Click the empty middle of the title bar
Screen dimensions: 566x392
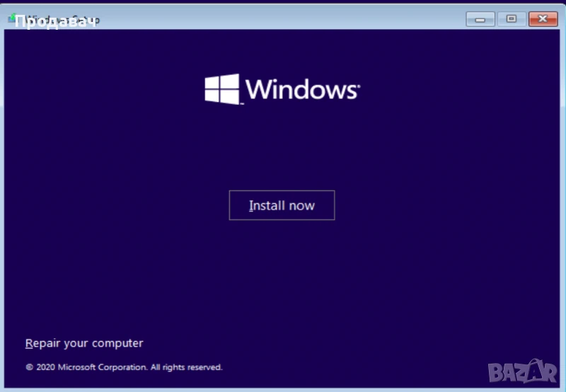(x=283, y=19)
